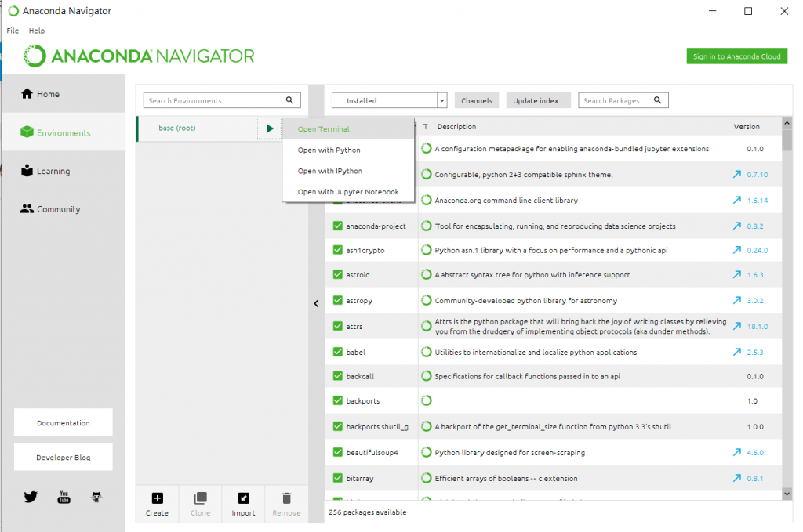Uncheck the anaconda-project package checkbox
This screenshot has width=803, height=532.
pyautogui.click(x=337, y=226)
